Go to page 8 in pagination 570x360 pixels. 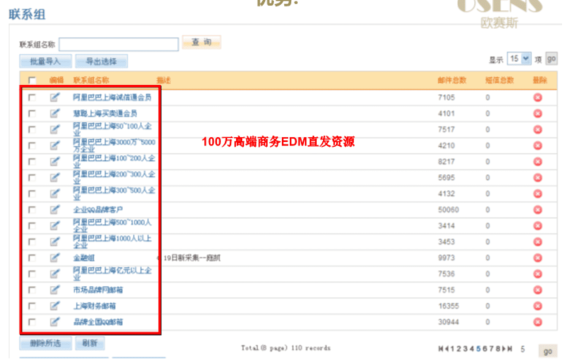(x=498, y=349)
